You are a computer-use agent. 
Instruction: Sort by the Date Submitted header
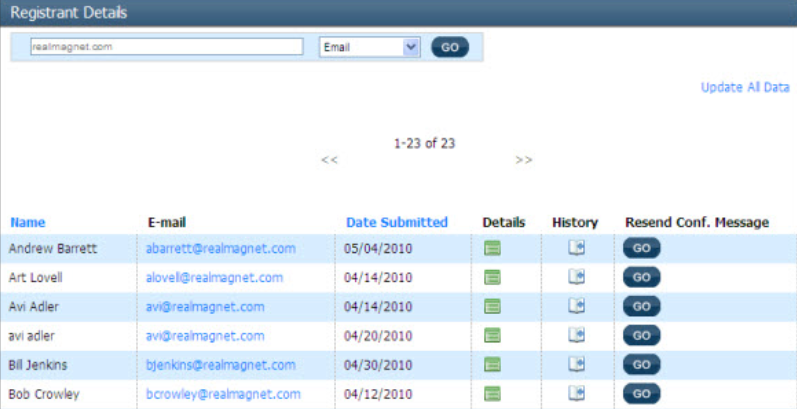[397, 223]
